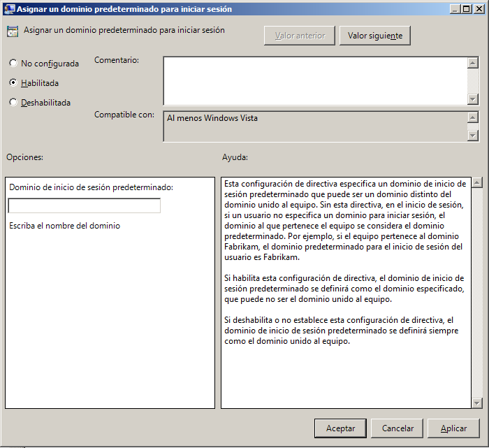Screen dimensions: 489x448
Task: Close the policy dialog window
Action: click(x=479, y=9)
